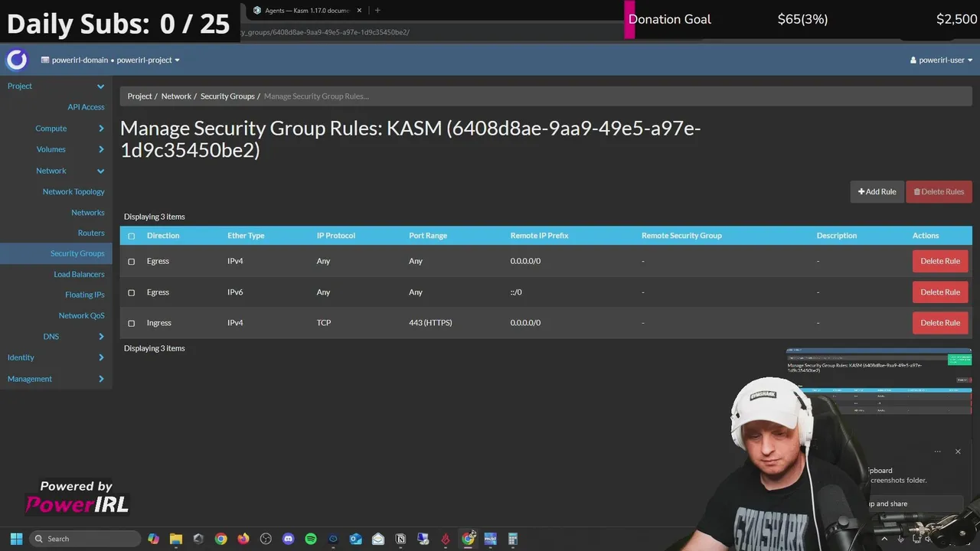
Task: Open Notion from the taskbar
Action: tap(400, 539)
